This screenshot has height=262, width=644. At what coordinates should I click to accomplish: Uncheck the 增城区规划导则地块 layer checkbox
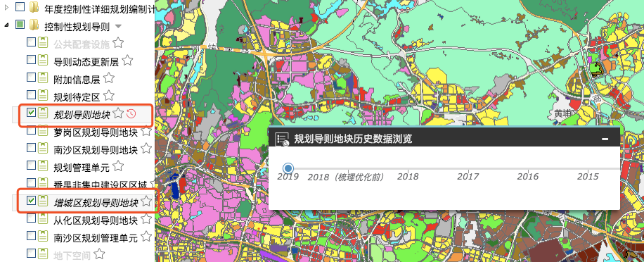[31, 201]
